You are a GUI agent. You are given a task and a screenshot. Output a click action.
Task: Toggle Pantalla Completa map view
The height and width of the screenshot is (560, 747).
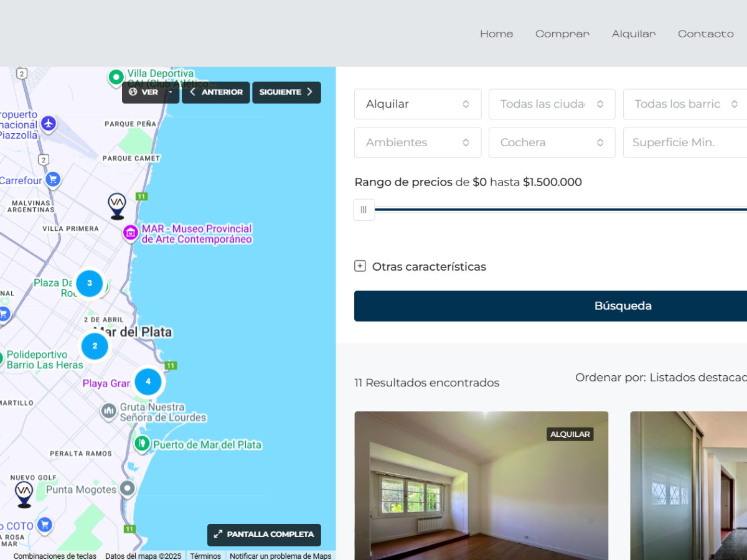point(264,534)
